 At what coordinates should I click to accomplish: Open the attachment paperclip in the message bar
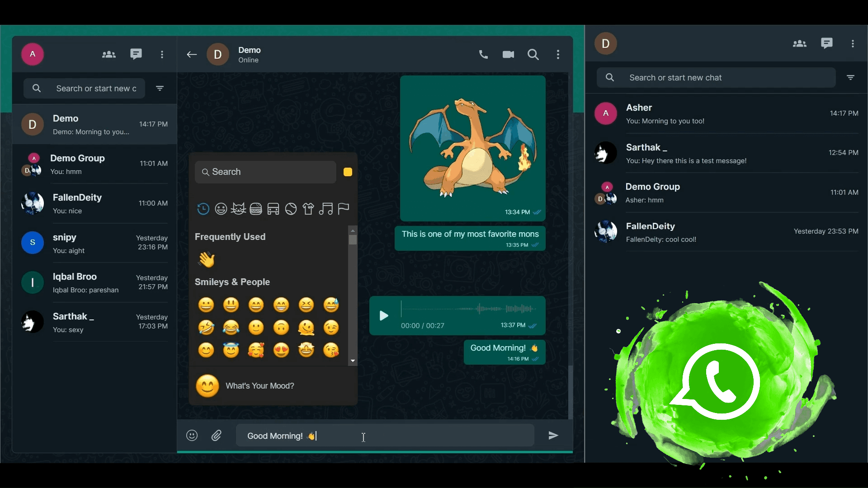(x=217, y=436)
